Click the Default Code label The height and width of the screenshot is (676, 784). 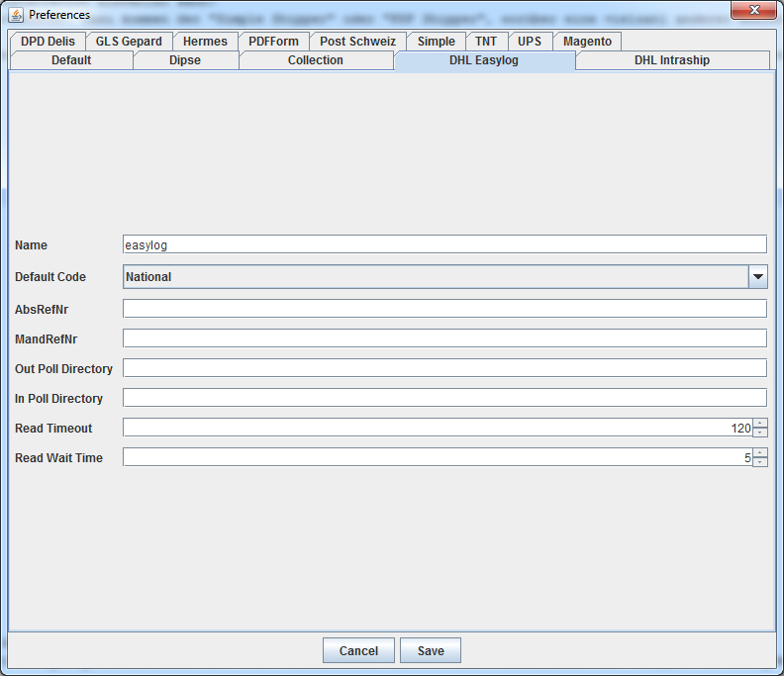pyautogui.click(x=50, y=276)
